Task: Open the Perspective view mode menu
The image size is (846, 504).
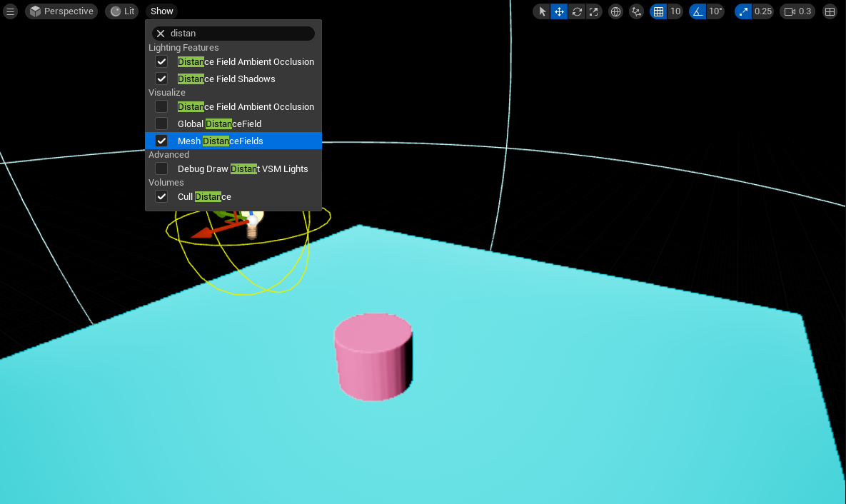Action: coord(61,11)
